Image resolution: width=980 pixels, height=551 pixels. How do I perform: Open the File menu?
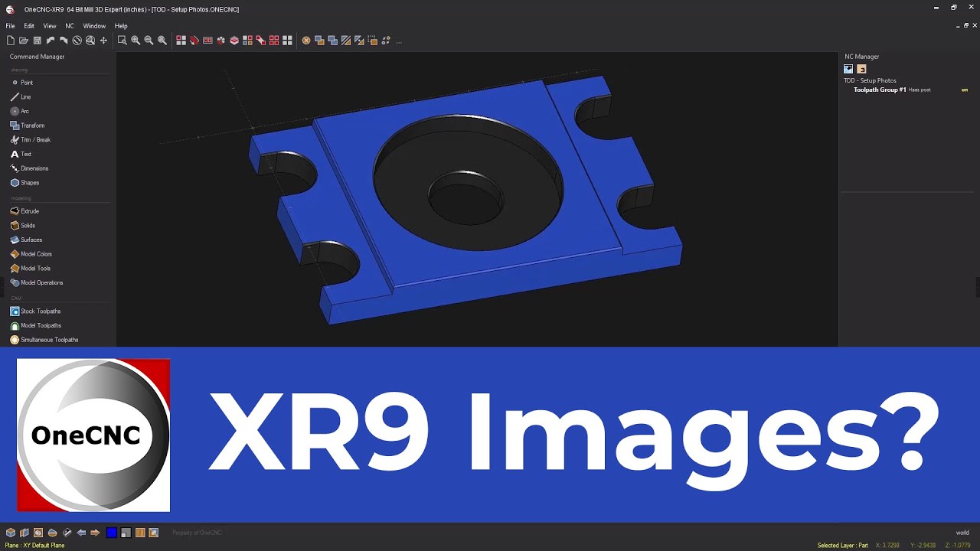(x=11, y=26)
